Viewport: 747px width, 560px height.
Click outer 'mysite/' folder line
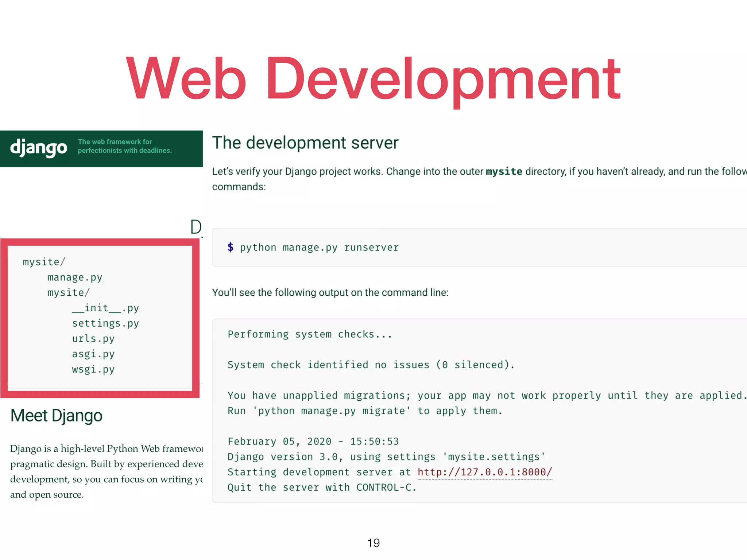pyautogui.click(x=44, y=262)
